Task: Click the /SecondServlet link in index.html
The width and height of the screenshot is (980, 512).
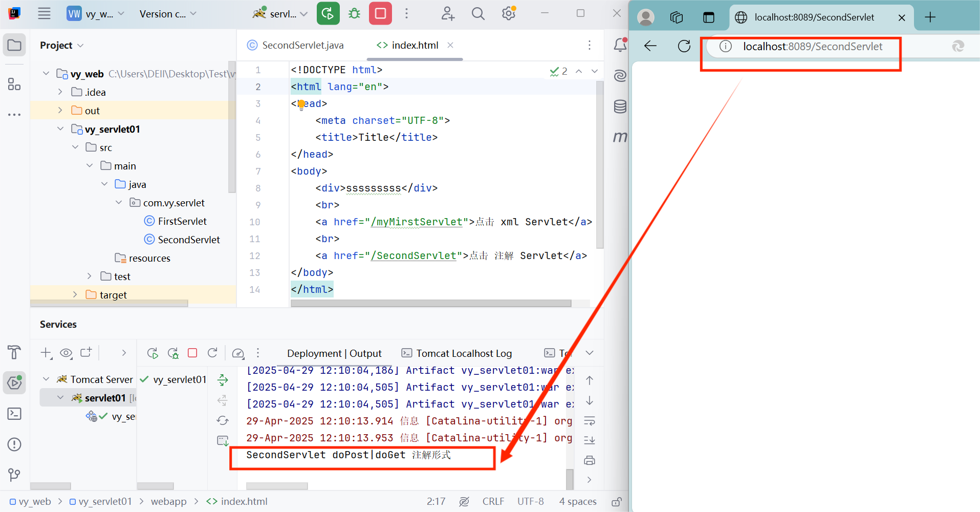Action: [x=413, y=255]
